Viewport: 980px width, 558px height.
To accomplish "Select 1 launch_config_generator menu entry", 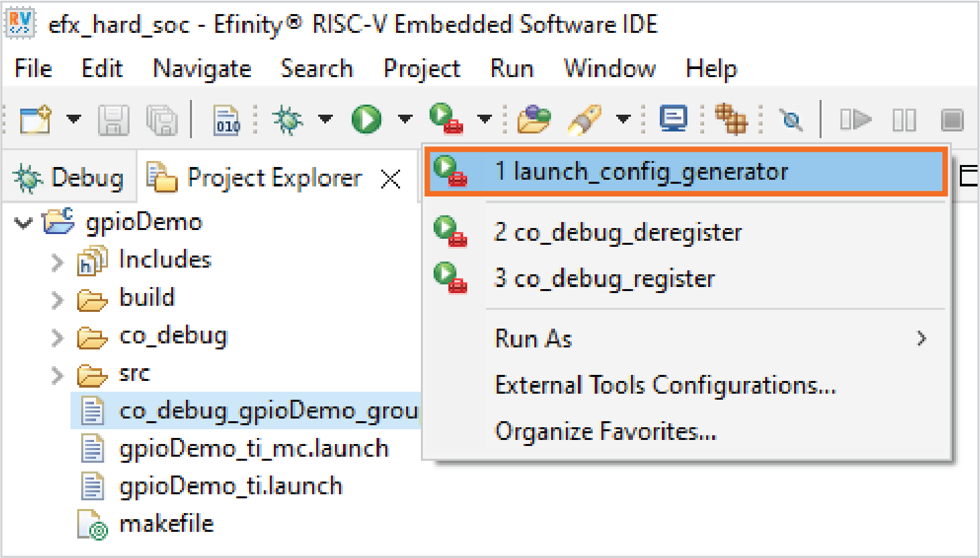I will tap(640, 172).
